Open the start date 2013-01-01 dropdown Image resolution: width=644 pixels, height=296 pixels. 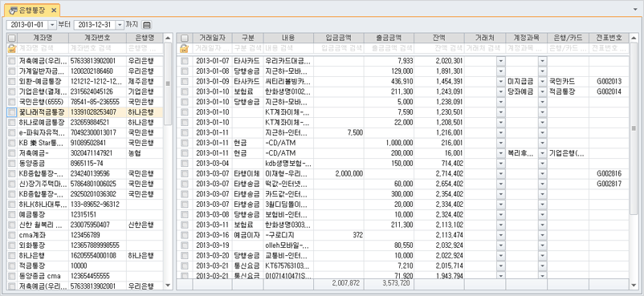coord(51,25)
